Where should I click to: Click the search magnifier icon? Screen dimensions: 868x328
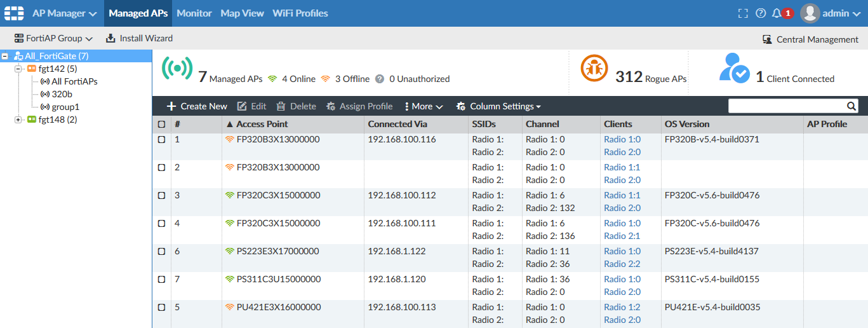tap(851, 106)
